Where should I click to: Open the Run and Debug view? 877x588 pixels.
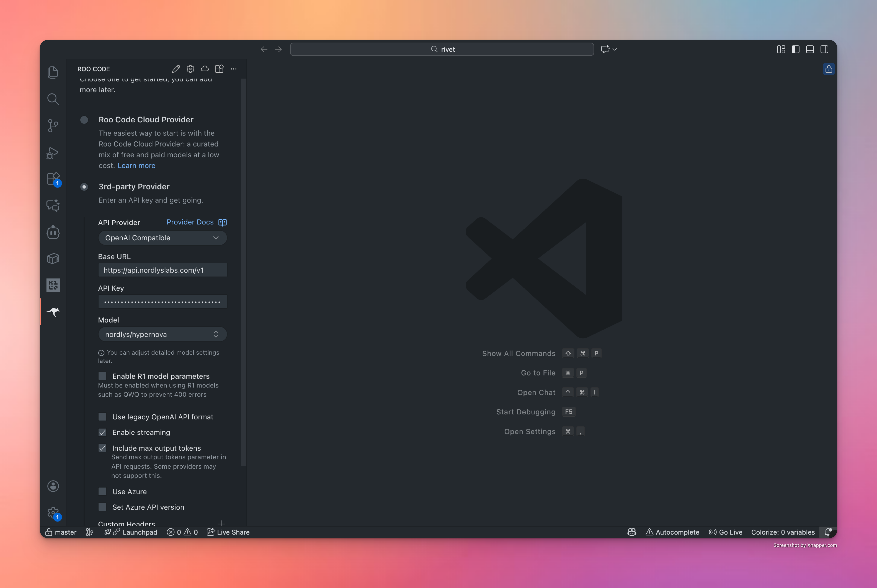tap(53, 152)
